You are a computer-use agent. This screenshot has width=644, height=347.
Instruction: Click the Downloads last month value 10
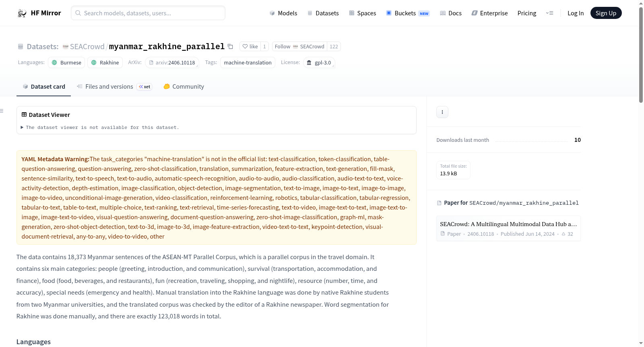point(578,140)
